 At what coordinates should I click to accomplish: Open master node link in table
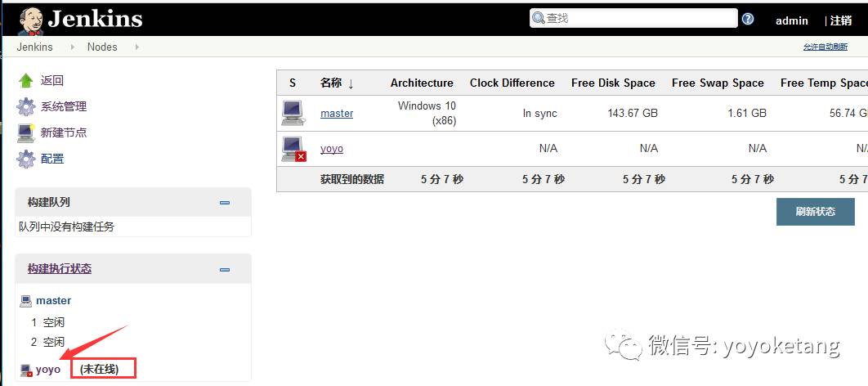pos(337,113)
